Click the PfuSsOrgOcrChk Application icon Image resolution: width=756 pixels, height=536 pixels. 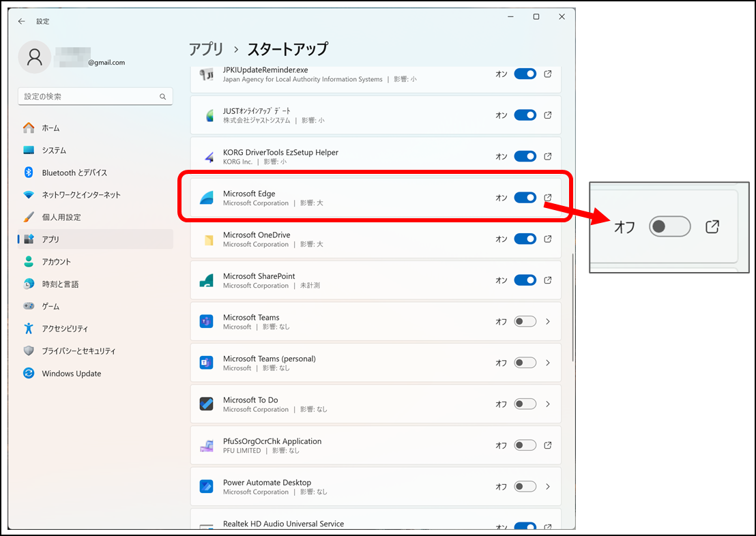coord(207,446)
